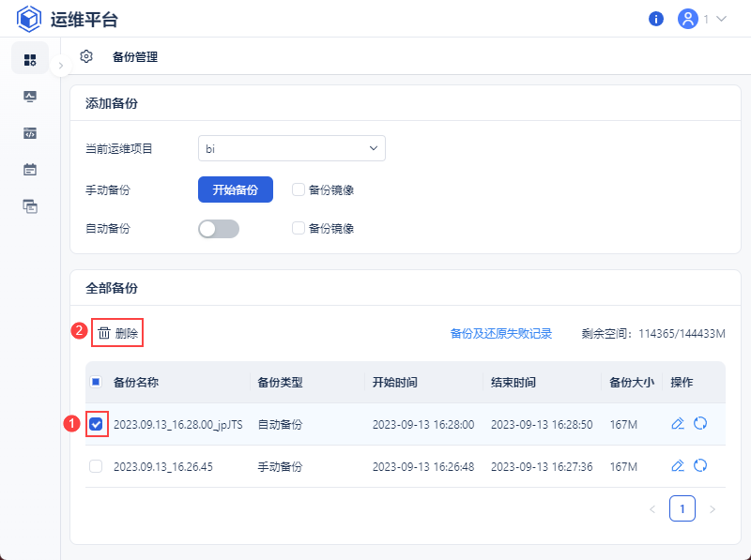Open the code window sidebar icon
The width and height of the screenshot is (751, 560).
[30, 133]
